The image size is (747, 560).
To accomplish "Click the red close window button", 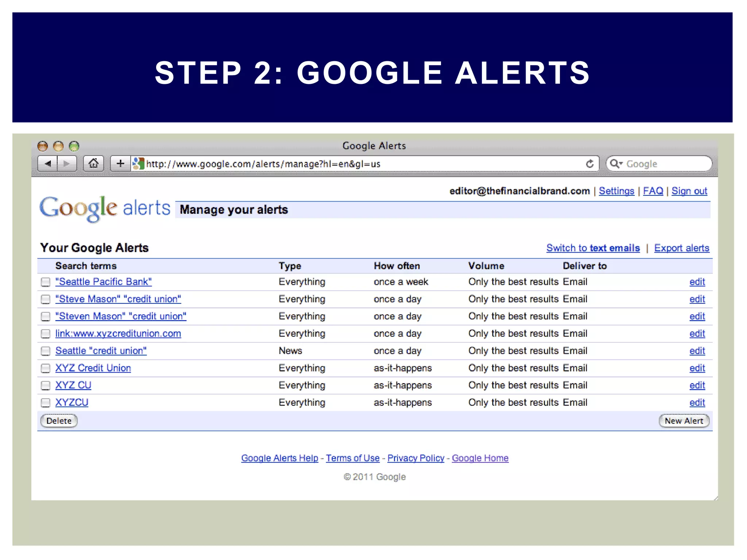I will coord(43,146).
